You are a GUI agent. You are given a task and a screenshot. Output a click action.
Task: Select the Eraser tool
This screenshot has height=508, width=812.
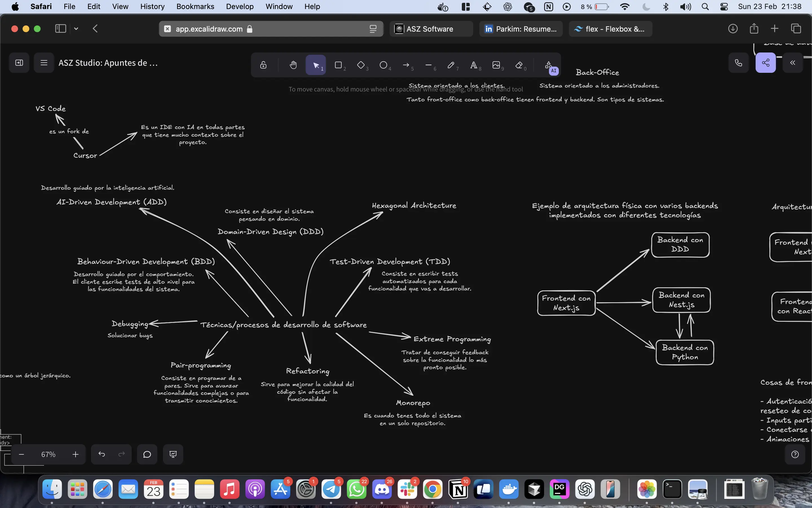tap(519, 65)
